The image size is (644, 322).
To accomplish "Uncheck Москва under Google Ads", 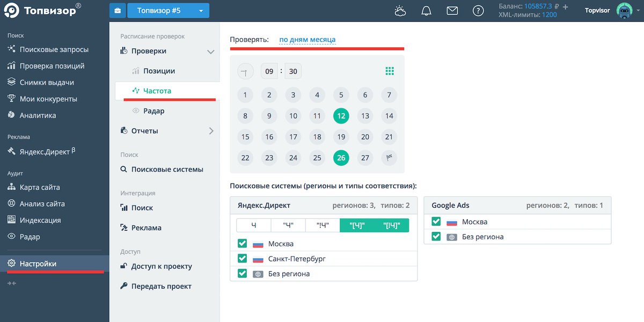I will [x=436, y=222].
